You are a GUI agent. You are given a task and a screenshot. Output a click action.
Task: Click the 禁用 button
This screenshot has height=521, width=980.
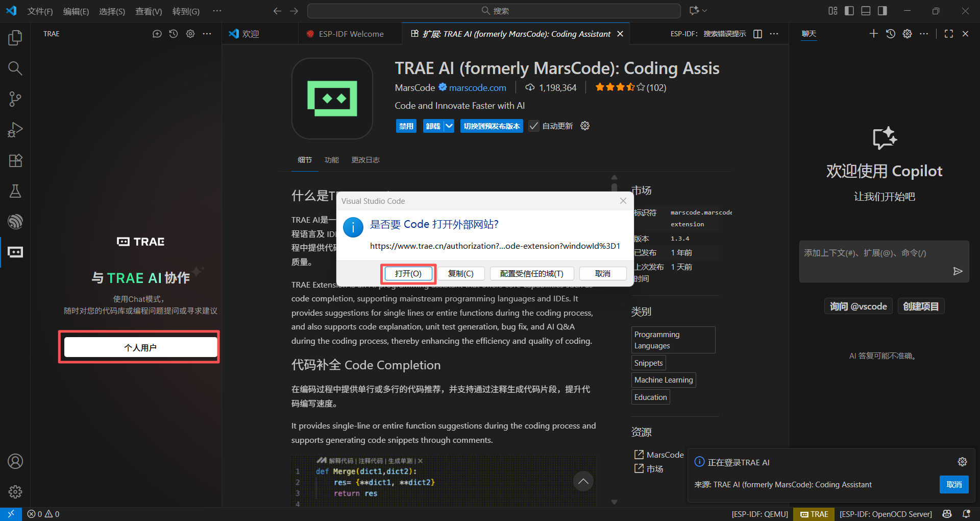point(406,126)
